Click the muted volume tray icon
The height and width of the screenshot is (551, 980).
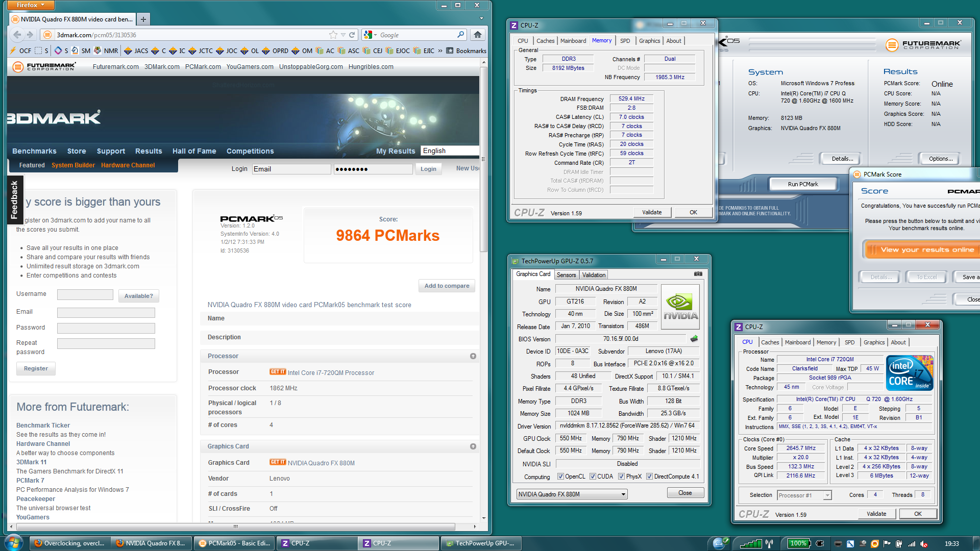[x=924, y=544]
